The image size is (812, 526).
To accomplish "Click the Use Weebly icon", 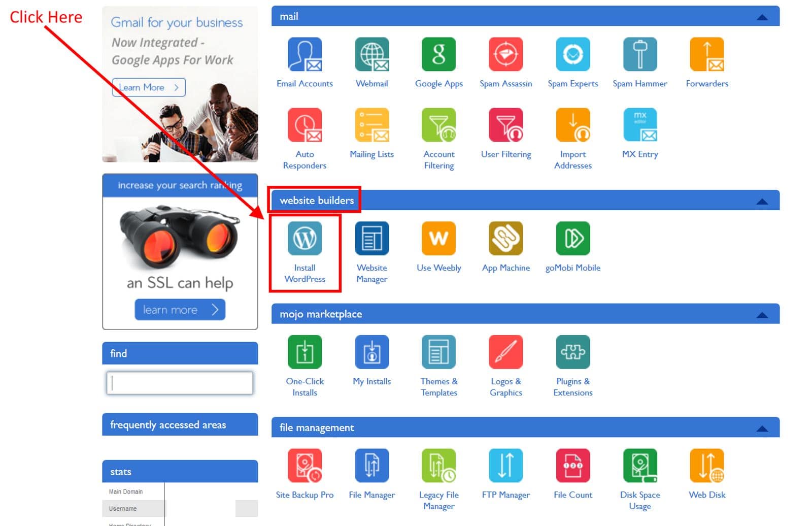I will click(438, 239).
